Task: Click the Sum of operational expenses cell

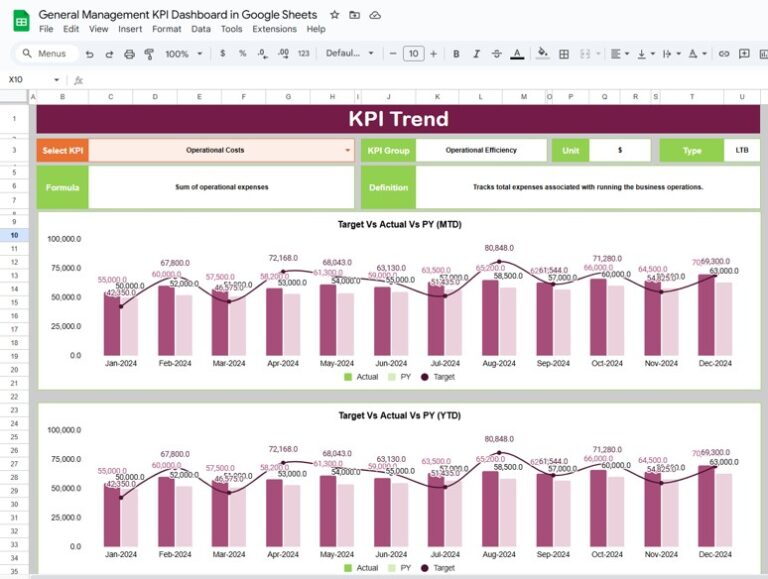Action: [x=221, y=187]
